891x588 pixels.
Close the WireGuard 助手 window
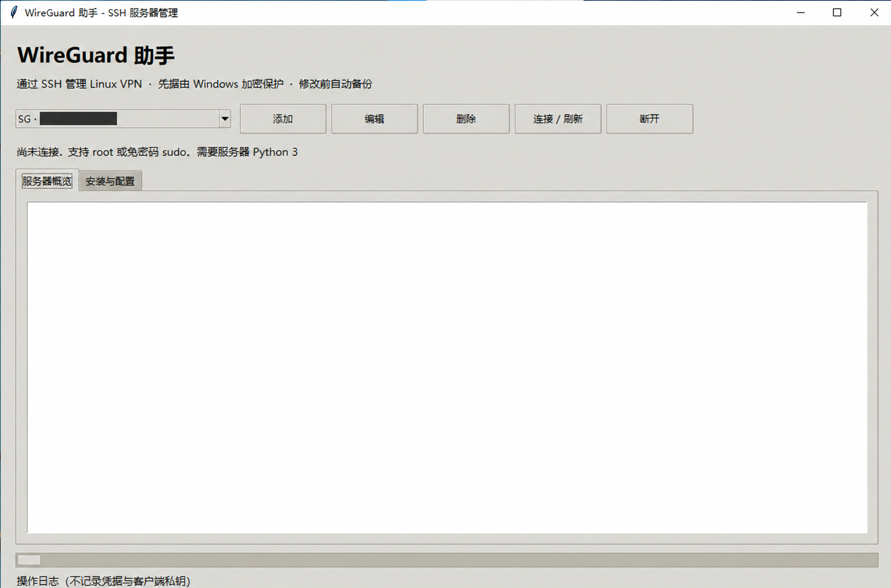[874, 12]
